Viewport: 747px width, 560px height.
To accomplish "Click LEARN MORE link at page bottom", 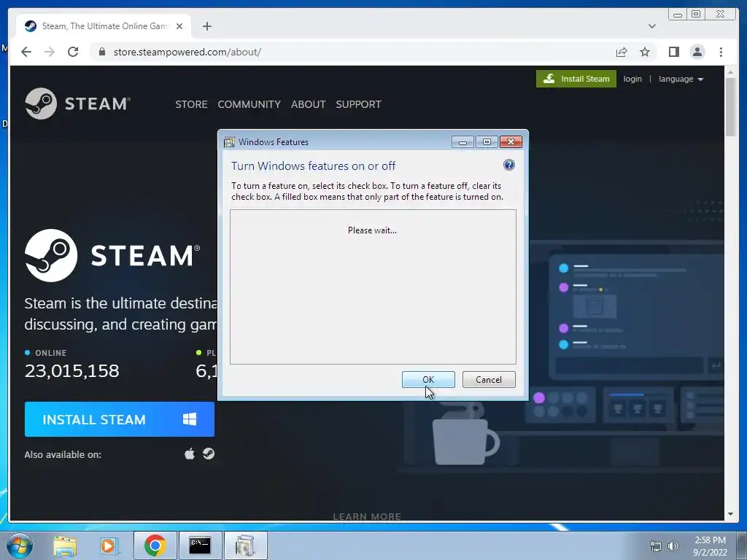I will click(x=367, y=516).
